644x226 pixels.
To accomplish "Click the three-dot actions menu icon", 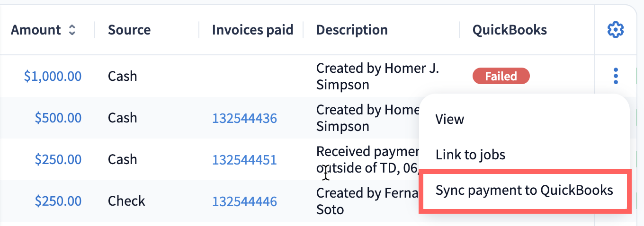I will [x=616, y=76].
